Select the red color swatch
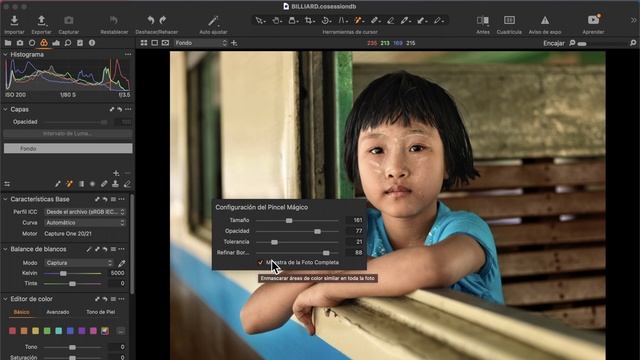This screenshot has width=640, height=360. [12, 331]
